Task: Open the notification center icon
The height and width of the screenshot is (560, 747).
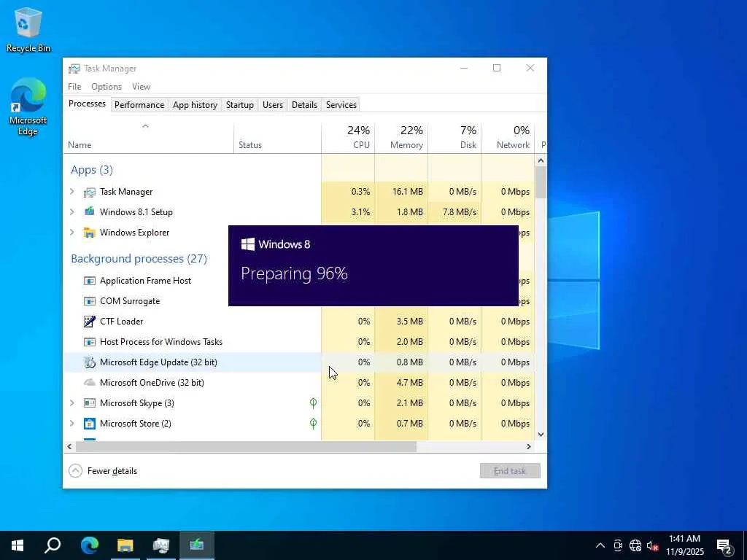Action: [x=724, y=545]
